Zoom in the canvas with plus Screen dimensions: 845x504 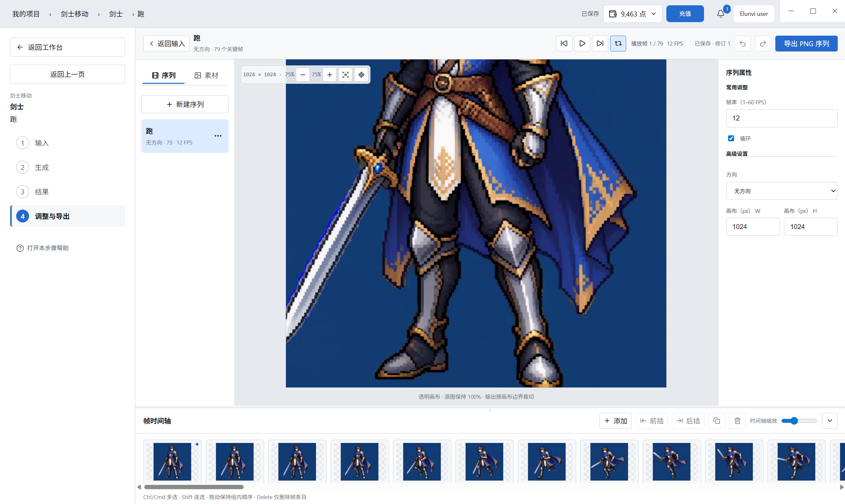coord(330,74)
